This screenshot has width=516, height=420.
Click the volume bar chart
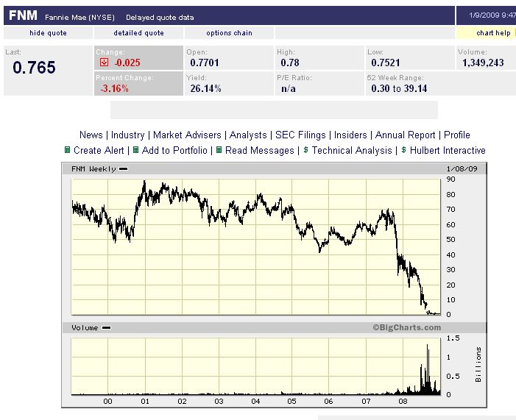coord(255,366)
